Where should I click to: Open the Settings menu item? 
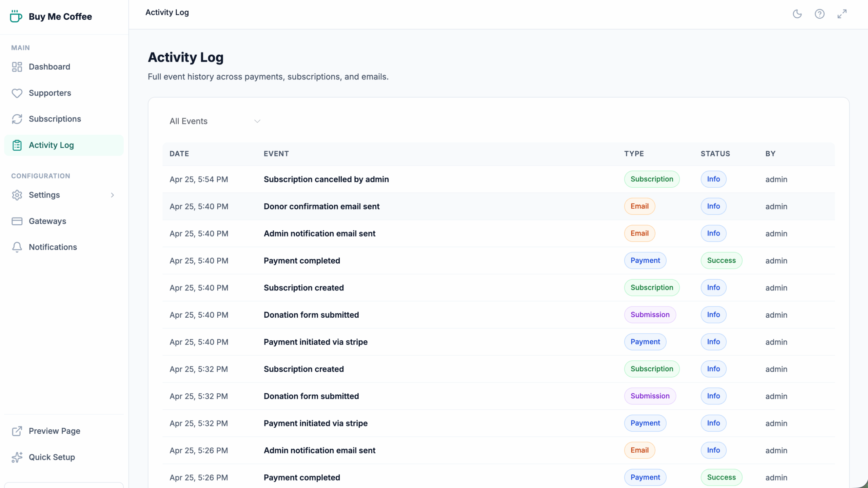(x=44, y=195)
